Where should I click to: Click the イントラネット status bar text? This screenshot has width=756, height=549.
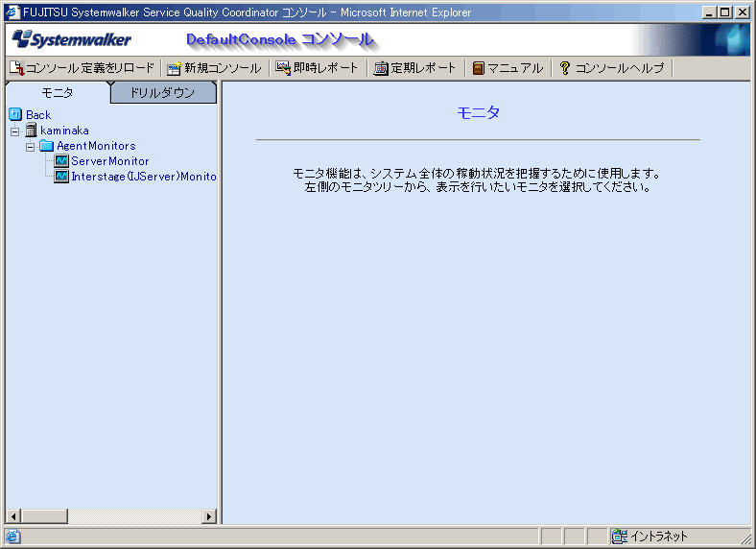click(658, 536)
